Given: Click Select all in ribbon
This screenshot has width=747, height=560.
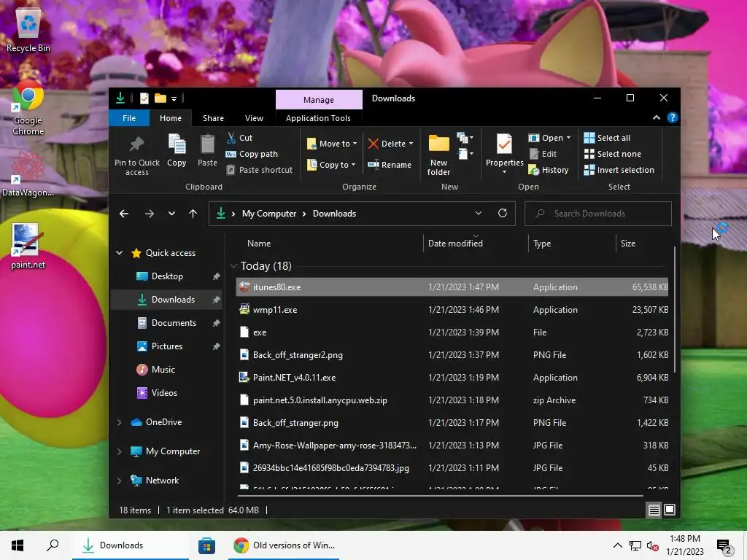Looking at the screenshot, I should click(x=607, y=138).
